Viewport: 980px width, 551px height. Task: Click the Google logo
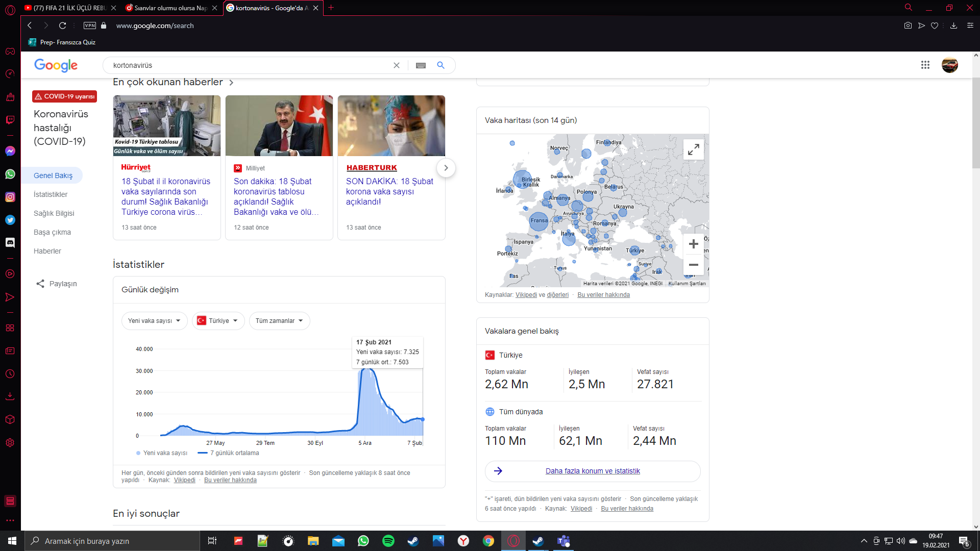[56, 65]
